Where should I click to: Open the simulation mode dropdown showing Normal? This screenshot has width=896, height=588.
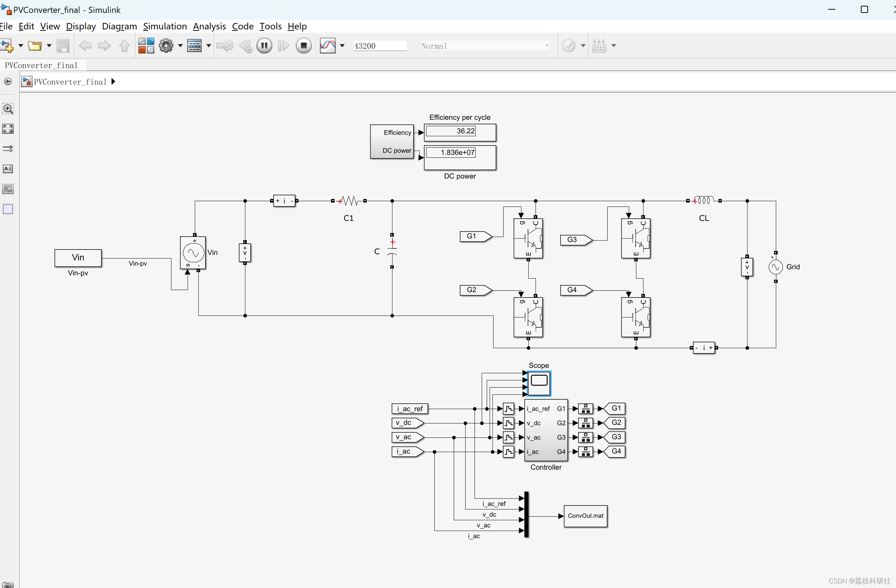[x=485, y=46]
